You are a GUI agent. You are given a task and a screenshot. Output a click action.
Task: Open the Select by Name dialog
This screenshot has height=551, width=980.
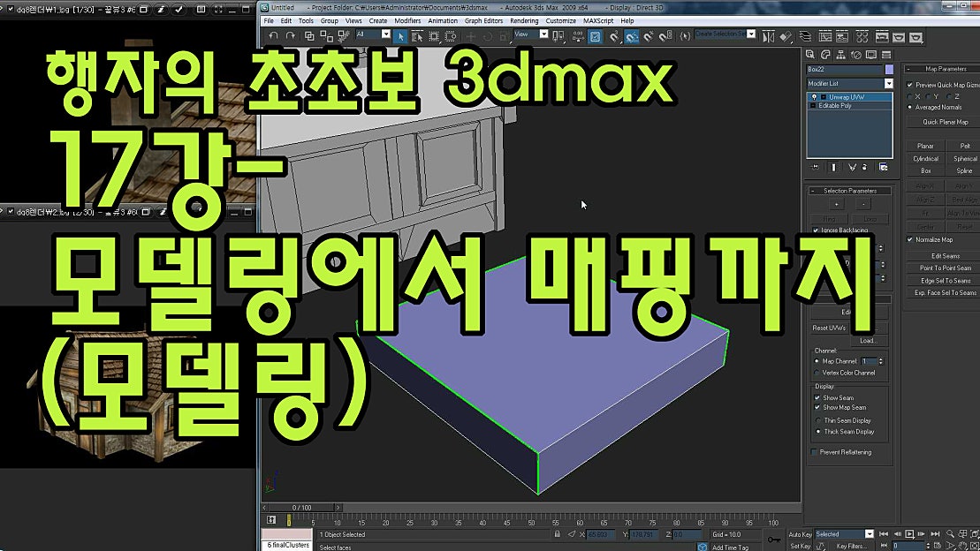pyautogui.click(x=415, y=37)
